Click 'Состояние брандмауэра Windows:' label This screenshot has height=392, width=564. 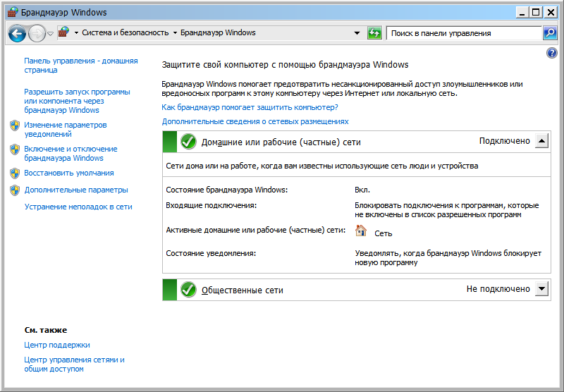pos(226,190)
